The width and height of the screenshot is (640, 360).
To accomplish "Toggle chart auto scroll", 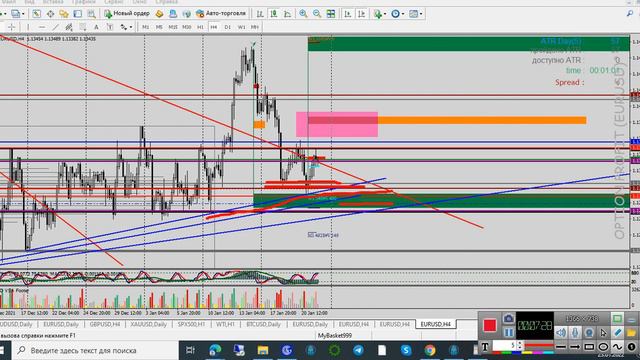I will (x=348, y=14).
